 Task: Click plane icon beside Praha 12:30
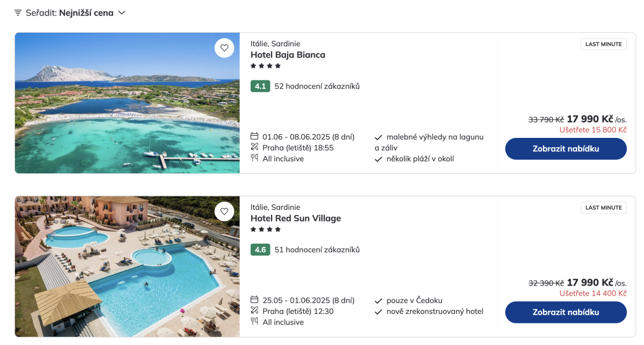255,311
